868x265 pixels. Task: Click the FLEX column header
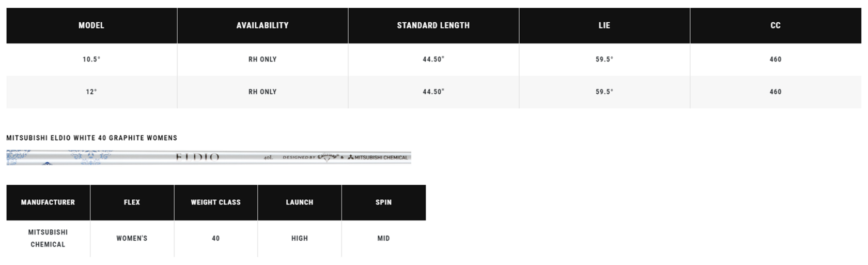point(132,202)
